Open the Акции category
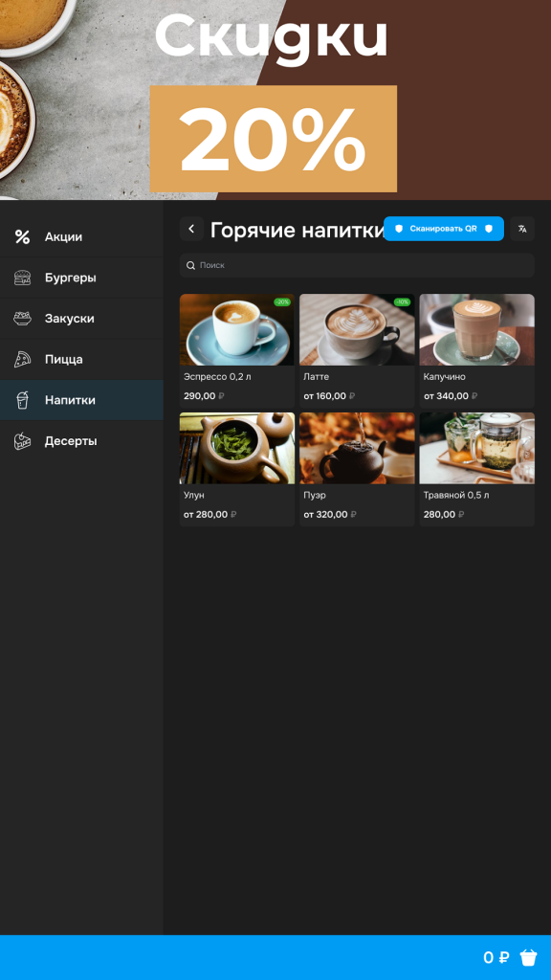Image resolution: width=551 pixels, height=980 pixels. [x=81, y=237]
